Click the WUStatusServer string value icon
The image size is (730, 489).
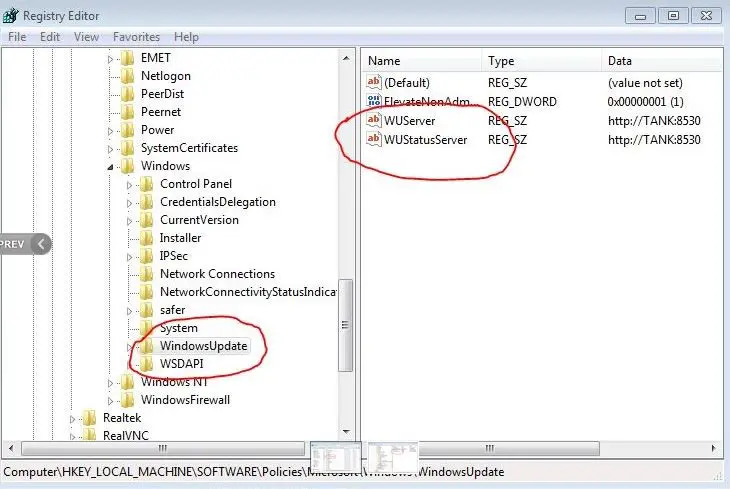pyautogui.click(x=374, y=139)
